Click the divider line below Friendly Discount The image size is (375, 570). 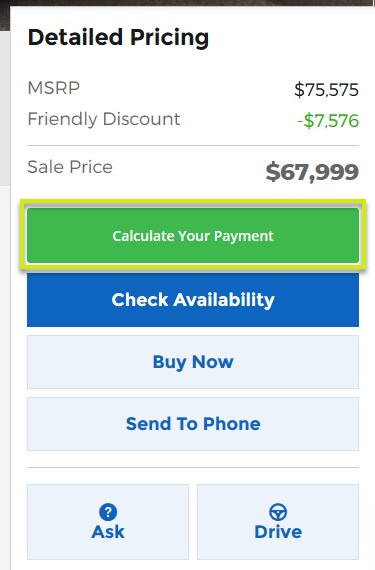click(x=193, y=145)
